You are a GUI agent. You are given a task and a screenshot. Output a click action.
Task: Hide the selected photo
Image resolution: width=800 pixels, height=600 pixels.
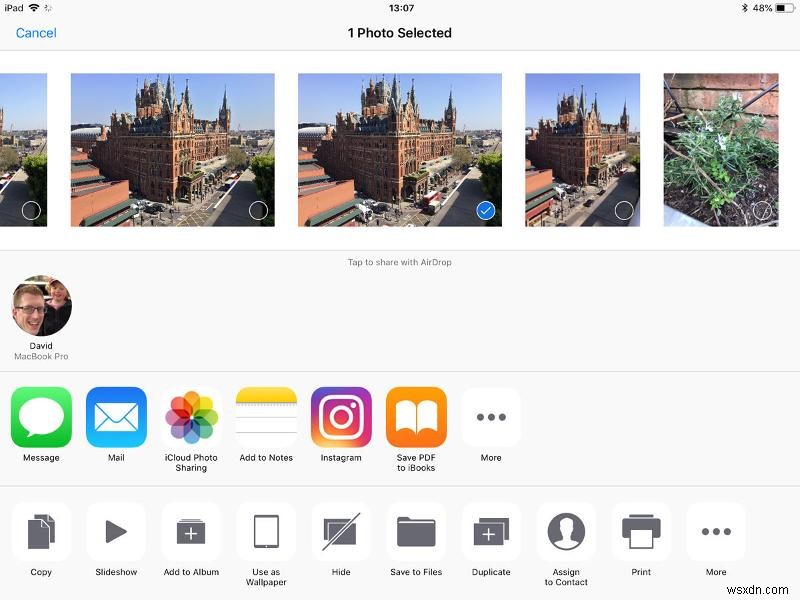coord(341,531)
